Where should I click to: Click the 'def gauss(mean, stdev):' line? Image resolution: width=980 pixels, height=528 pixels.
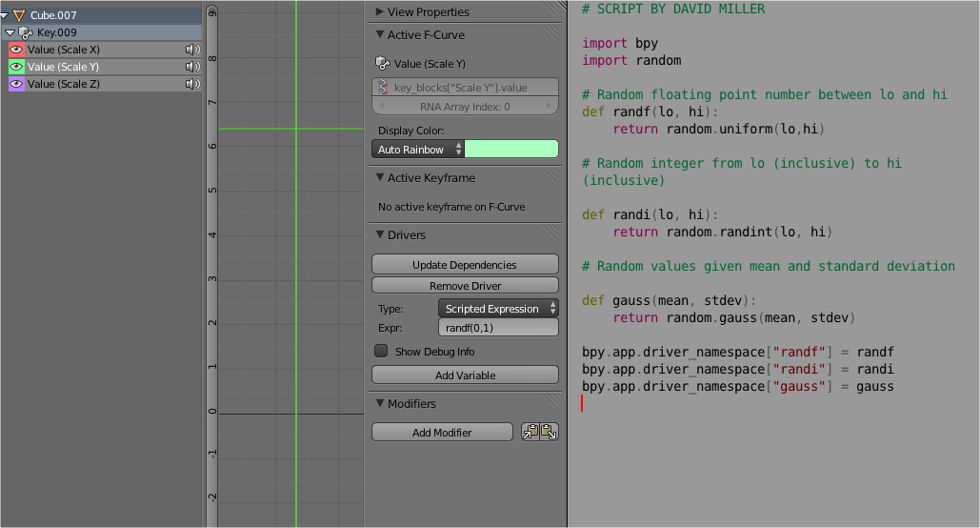coord(669,301)
